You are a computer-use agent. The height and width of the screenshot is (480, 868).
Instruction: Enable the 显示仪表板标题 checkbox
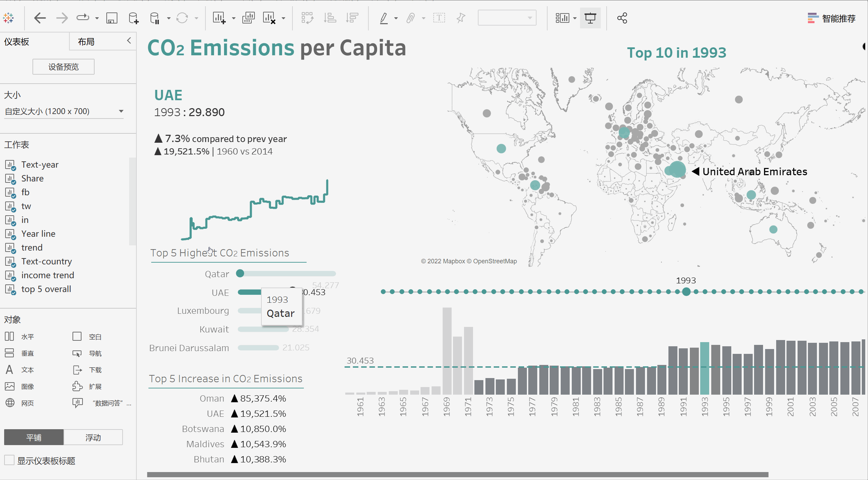pyautogui.click(x=9, y=460)
